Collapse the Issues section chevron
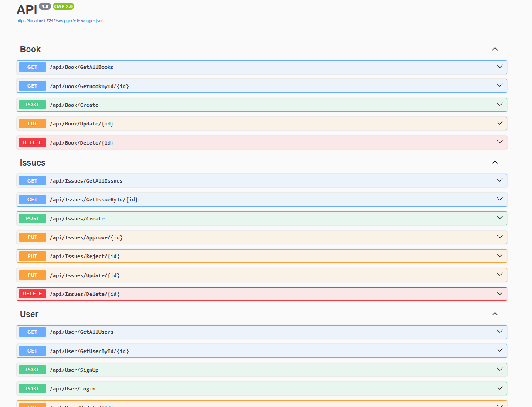 (x=495, y=163)
